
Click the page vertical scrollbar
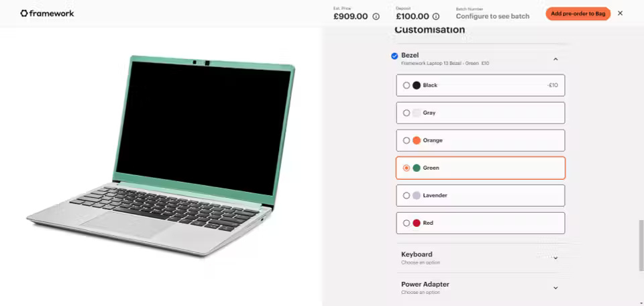(x=641, y=246)
